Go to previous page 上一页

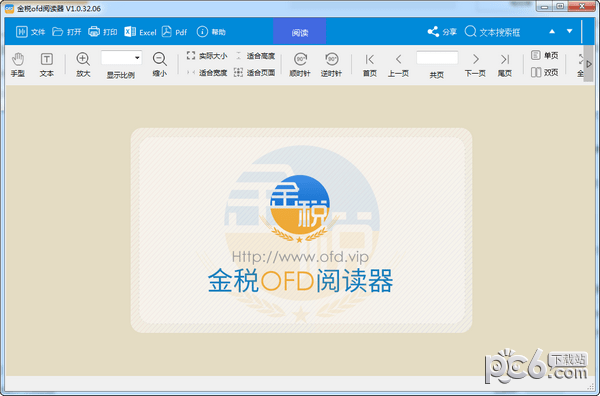point(398,65)
